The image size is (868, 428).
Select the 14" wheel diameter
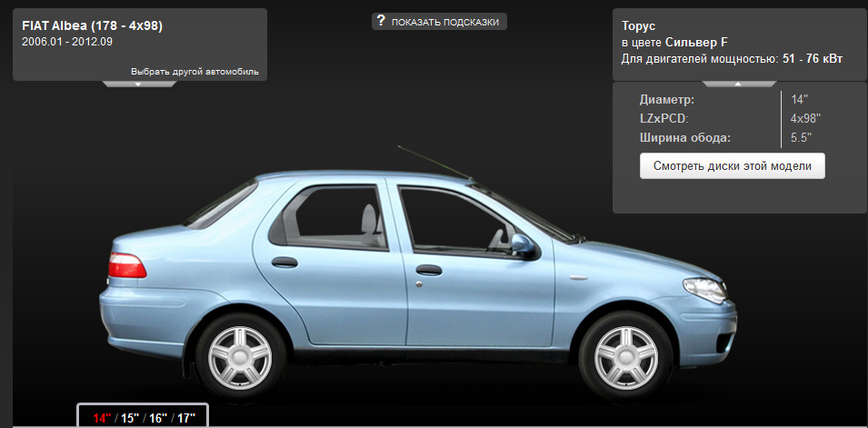click(x=102, y=418)
